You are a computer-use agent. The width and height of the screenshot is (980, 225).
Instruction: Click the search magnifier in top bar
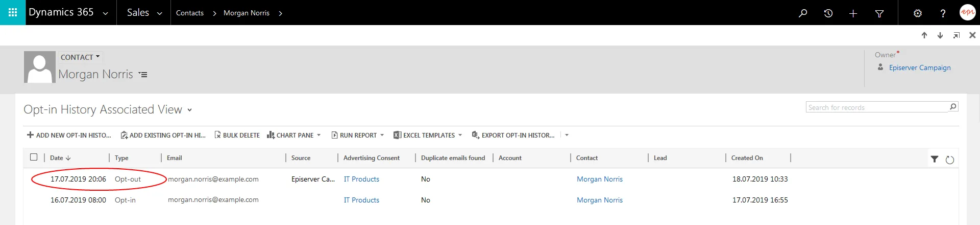(803, 13)
